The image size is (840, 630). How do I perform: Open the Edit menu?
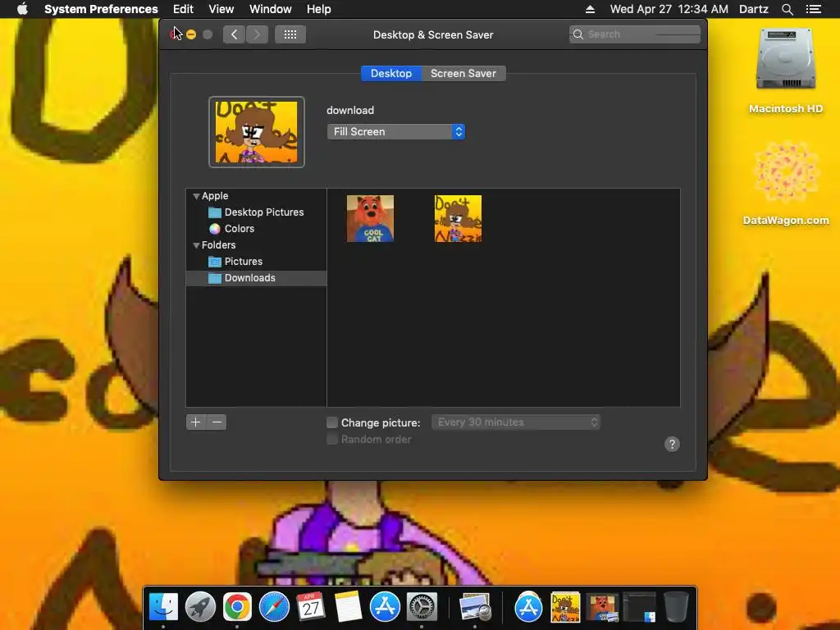183,9
